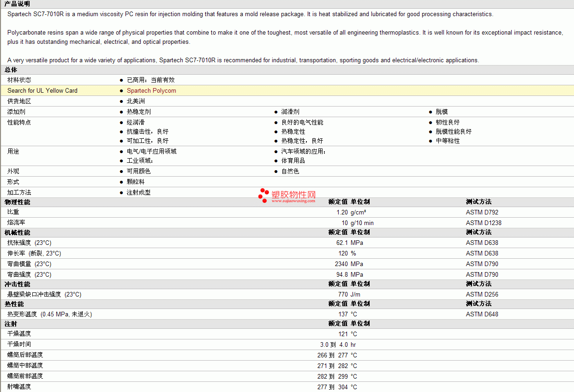Select the 干燥温度 row label
574x392 pixels.
coord(19,333)
